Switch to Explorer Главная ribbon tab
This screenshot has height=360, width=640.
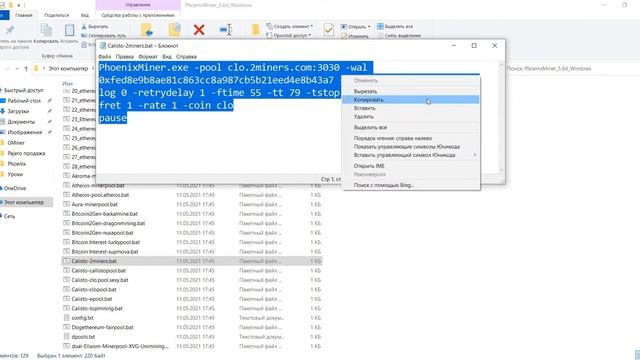(24, 15)
